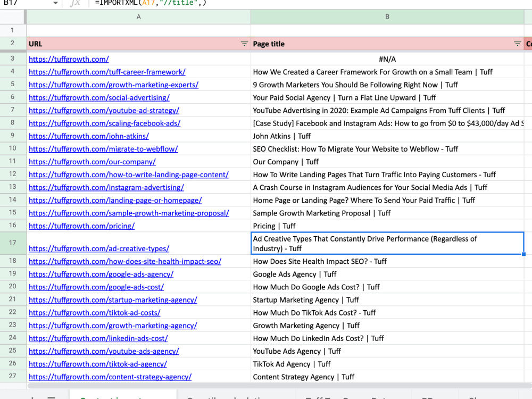Select cell 'Content Strategy Agency | Tuff'
Image resolution: width=532 pixels, height=399 pixels.
click(x=387, y=377)
